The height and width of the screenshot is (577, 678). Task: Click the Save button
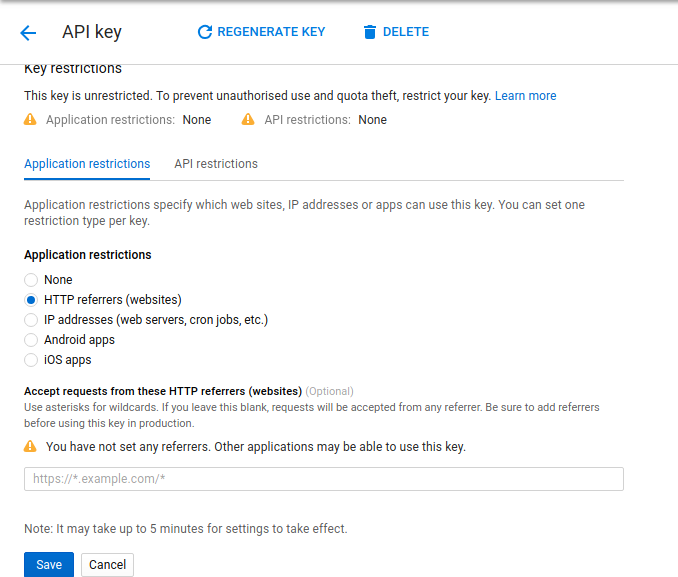[x=49, y=564]
